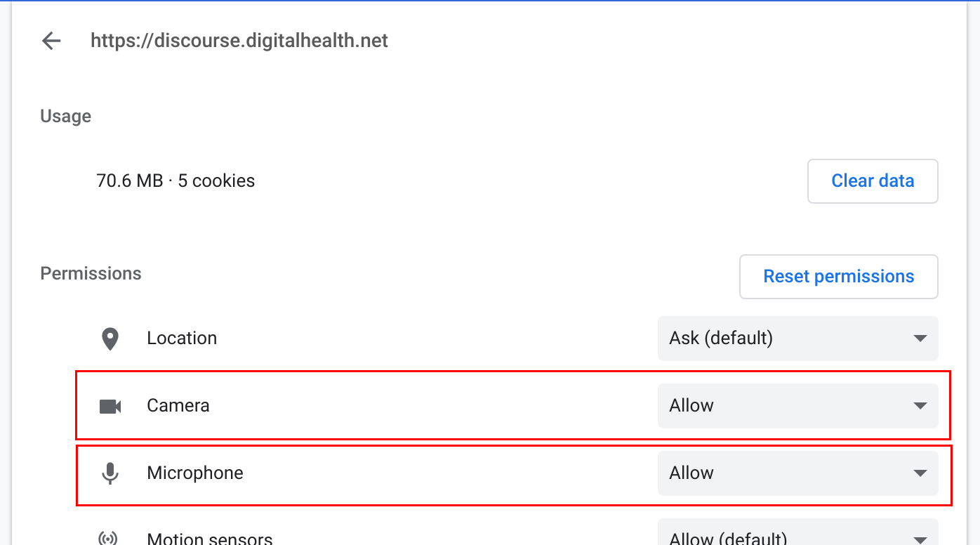Select the Camera permission label
Screen dimensions: 980x545
pyautogui.click(x=178, y=406)
